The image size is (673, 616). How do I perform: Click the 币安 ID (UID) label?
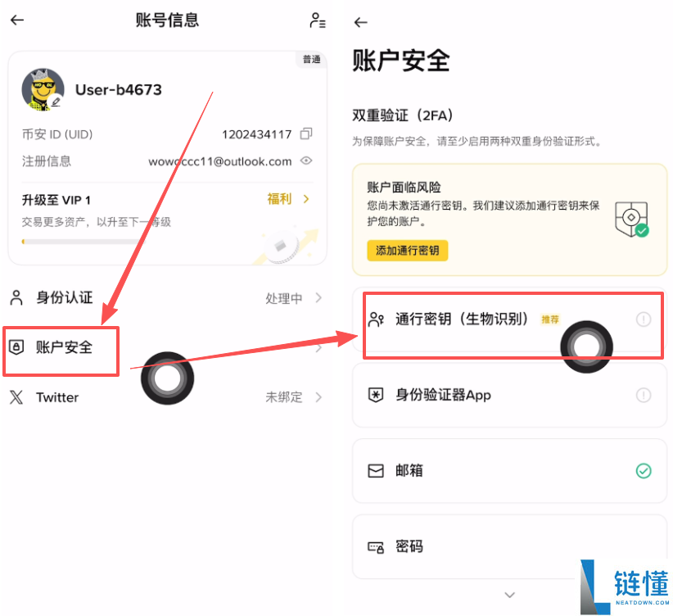tap(57, 134)
